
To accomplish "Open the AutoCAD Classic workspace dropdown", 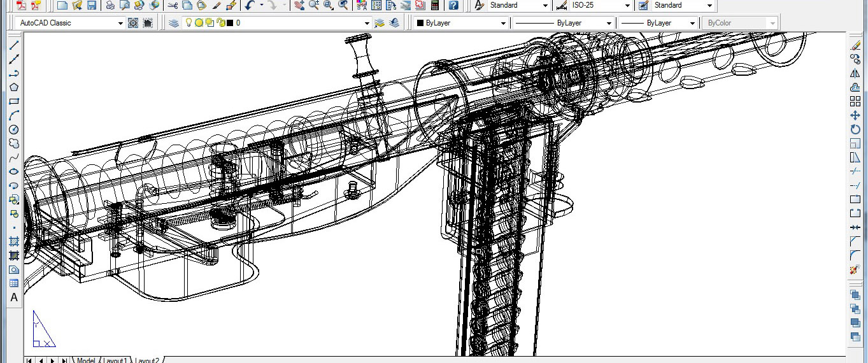I will coord(121,23).
